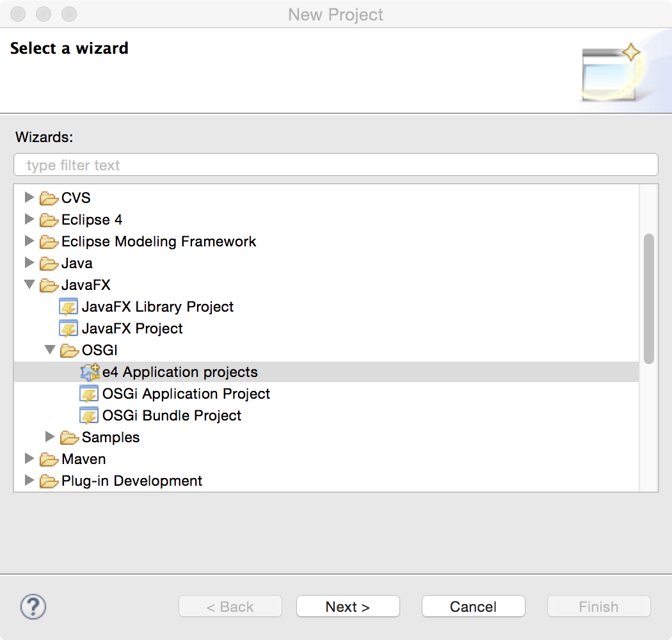672x640 pixels.
Task: Click the Eclipse 4 folder icon
Action: point(49,220)
